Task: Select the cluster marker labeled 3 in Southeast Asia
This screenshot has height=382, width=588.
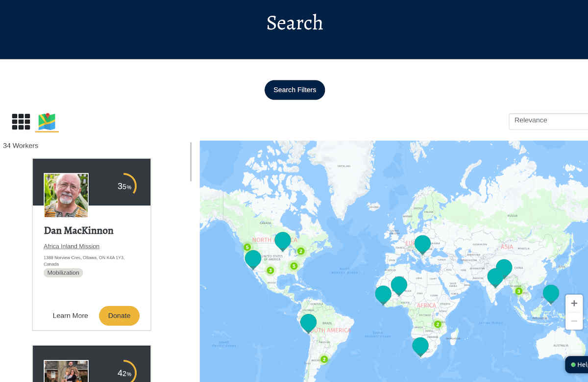Action: pyautogui.click(x=519, y=291)
